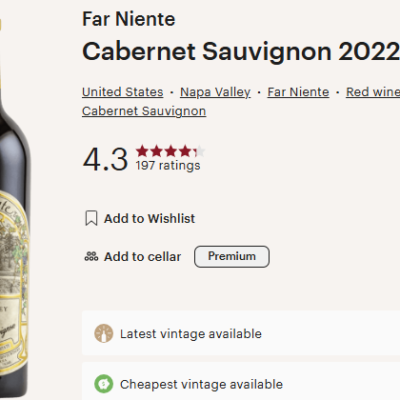Select the Cheapest vintage available row
Screen dimensions: 400x400
pos(241,382)
